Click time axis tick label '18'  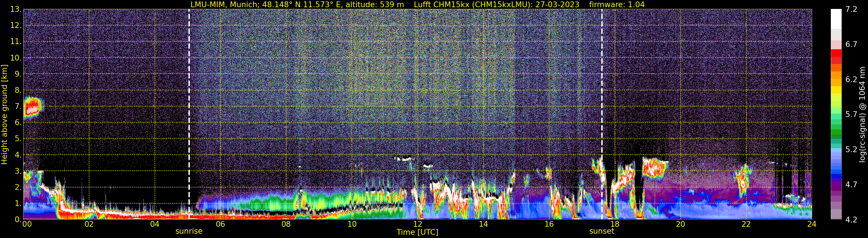[614, 224]
